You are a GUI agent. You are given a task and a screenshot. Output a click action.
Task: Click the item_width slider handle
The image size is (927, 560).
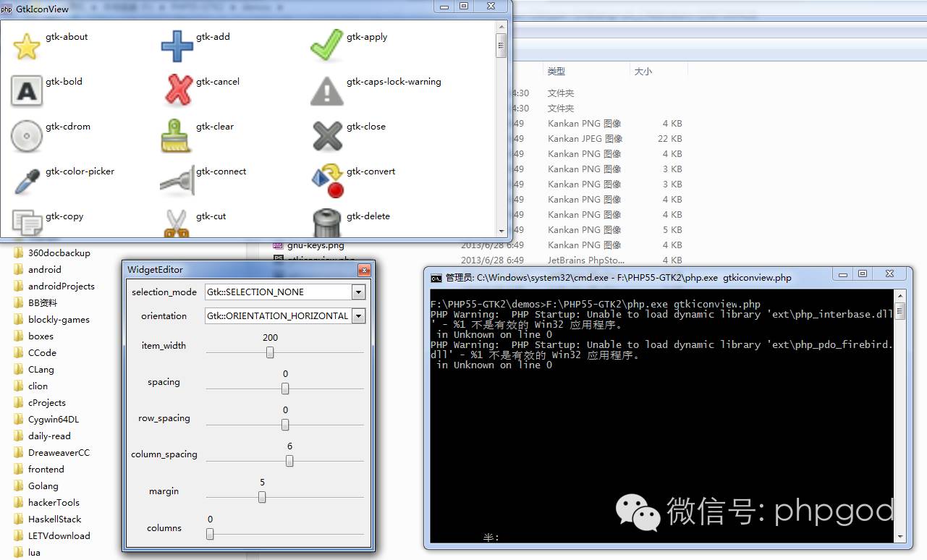click(270, 352)
